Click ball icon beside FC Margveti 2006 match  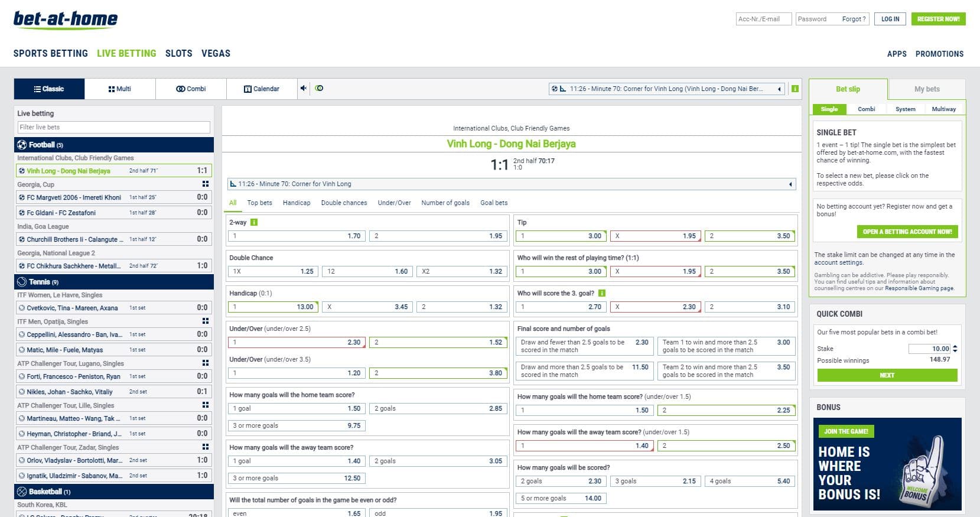[22, 197]
